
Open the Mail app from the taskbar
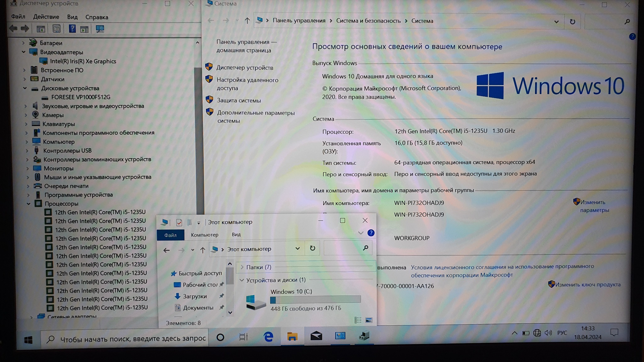(x=316, y=336)
